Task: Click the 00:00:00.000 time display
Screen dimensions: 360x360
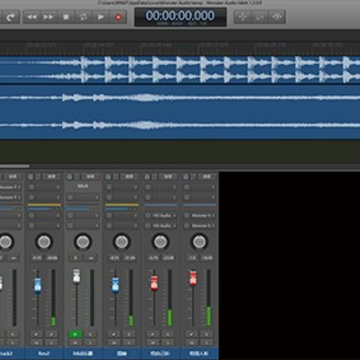Action: pos(180,17)
